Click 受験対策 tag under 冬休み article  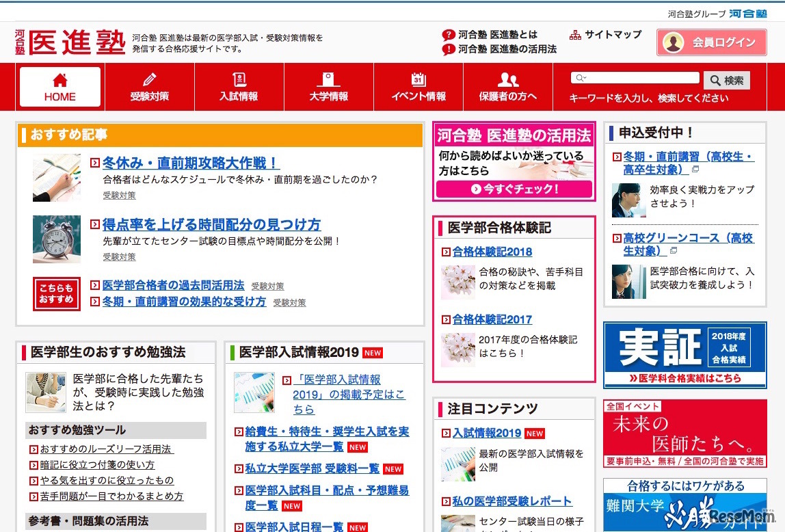[x=119, y=195]
